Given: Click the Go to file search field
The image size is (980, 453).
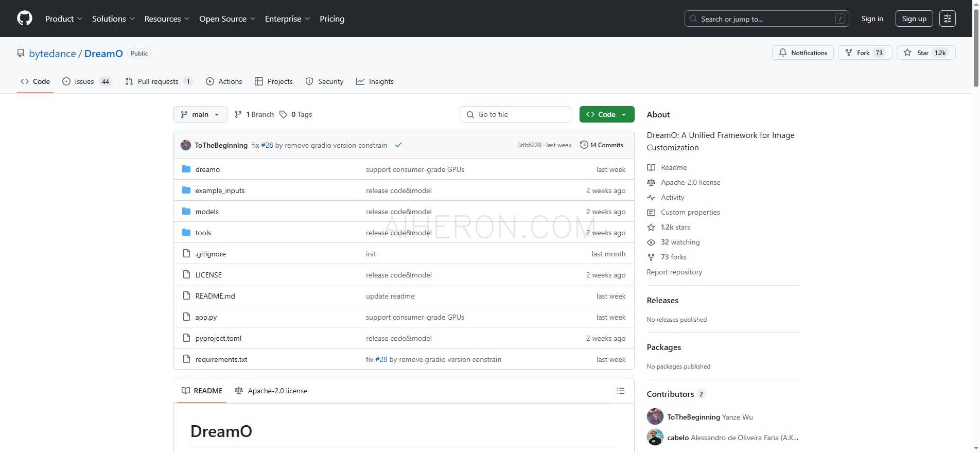Looking at the screenshot, I should tap(515, 114).
